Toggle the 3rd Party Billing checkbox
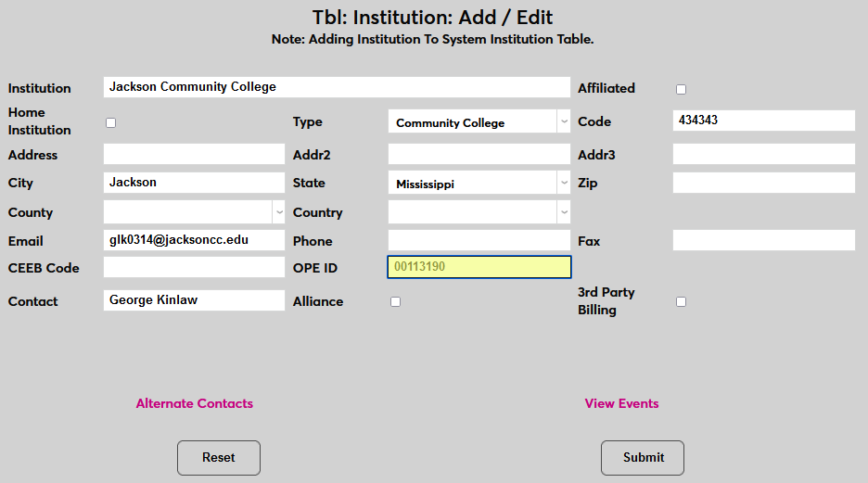The image size is (868, 483). pos(681,302)
